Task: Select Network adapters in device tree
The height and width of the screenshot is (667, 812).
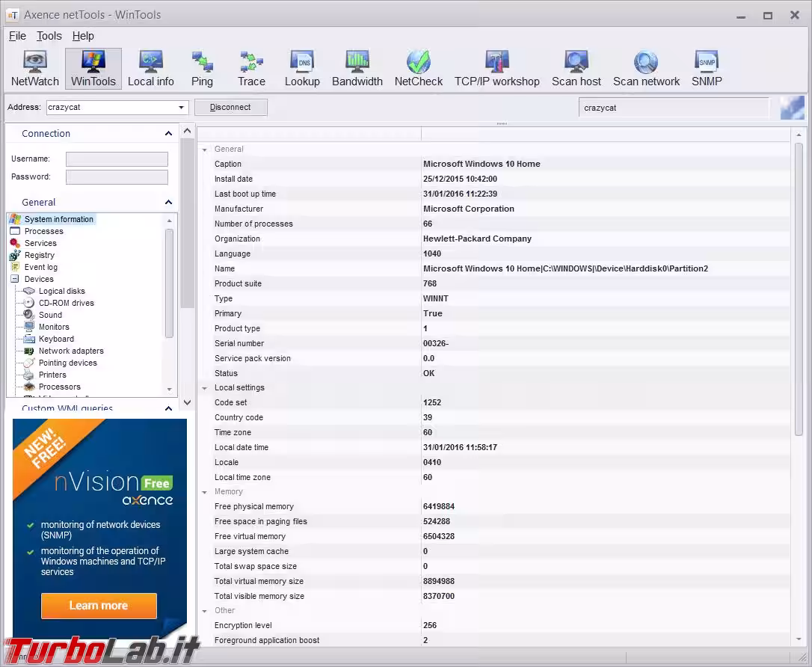Action: pyautogui.click(x=71, y=351)
